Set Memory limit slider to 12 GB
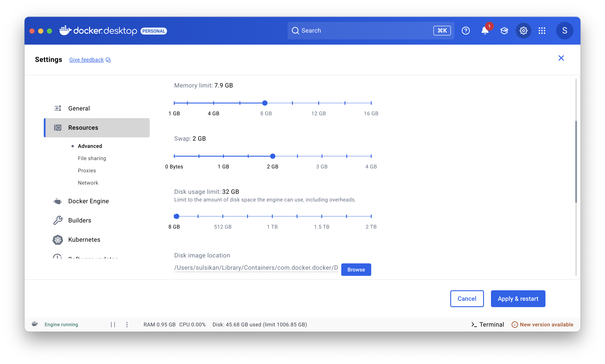Image resolution: width=605 pixels, height=364 pixels. 318,103
